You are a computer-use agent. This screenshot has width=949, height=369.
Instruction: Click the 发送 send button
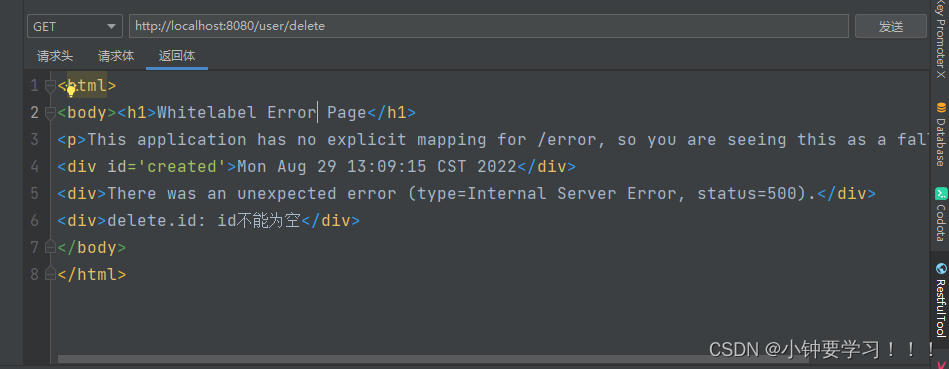[x=890, y=27]
